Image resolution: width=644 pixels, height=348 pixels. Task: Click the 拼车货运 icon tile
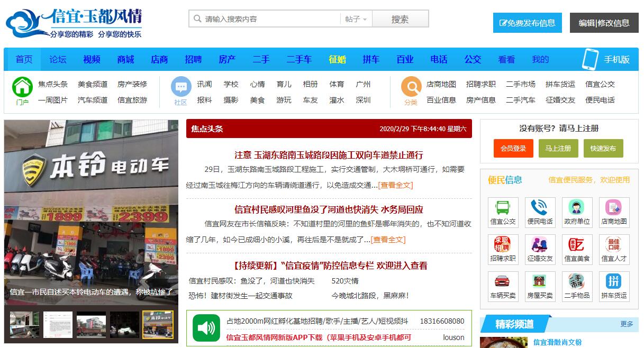614,281
